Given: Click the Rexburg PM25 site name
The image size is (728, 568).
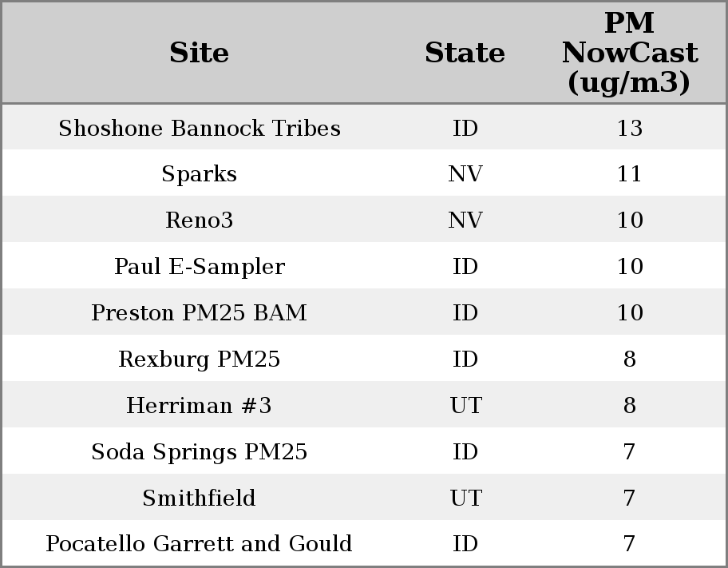Looking at the screenshot, I should 199,359.
